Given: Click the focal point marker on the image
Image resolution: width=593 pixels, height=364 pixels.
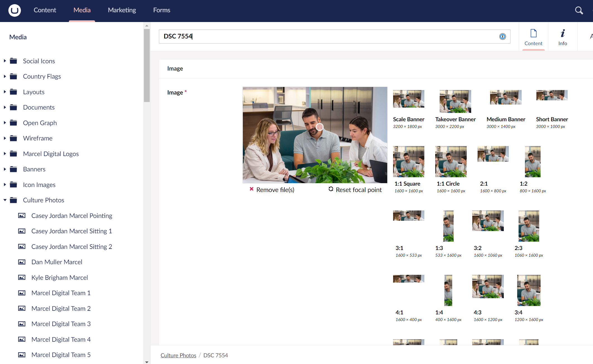Looking at the screenshot, I should (x=320, y=127).
